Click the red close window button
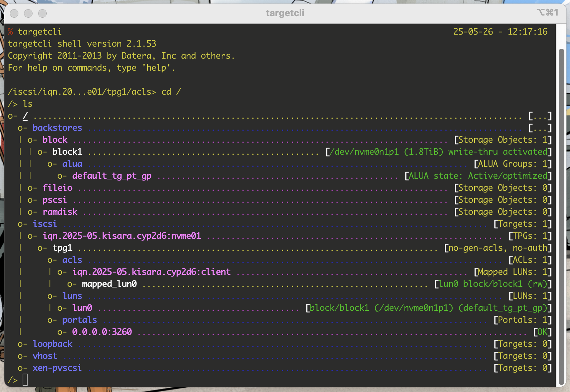 click(x=14, y=13)
